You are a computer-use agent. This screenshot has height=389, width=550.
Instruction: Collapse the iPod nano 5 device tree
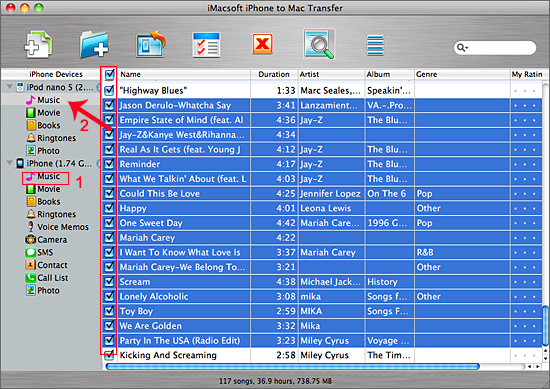pos(10,87)
